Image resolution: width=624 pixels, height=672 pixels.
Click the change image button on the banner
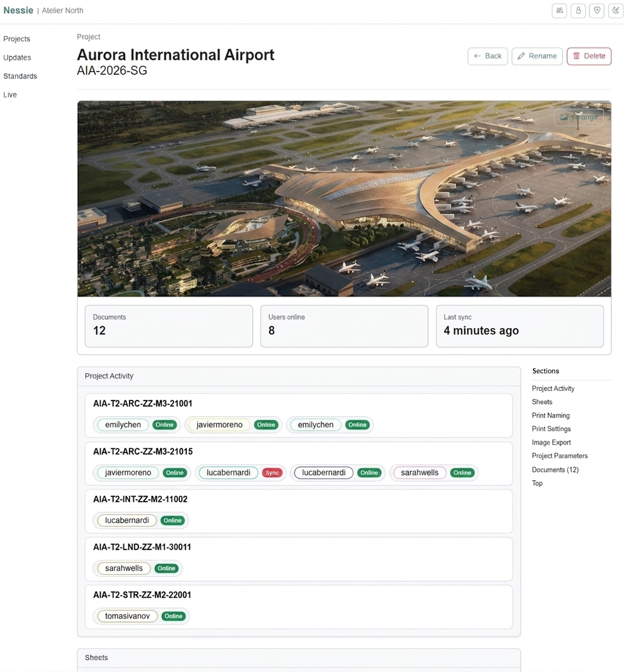pyautogui.click(x=579, y=117)
